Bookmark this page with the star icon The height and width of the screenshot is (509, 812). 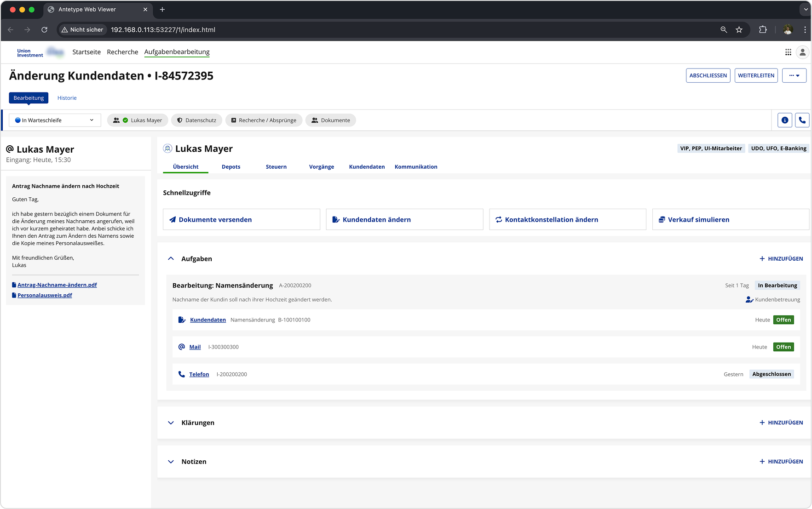[x=739, y=30]
